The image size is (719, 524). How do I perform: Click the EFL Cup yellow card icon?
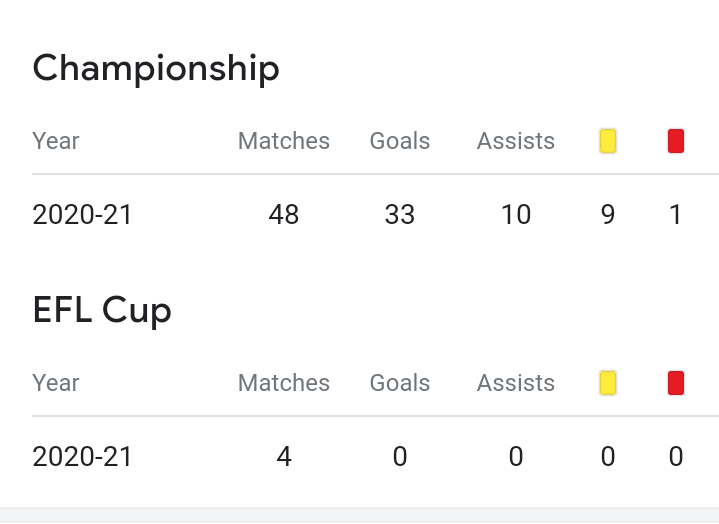(608, 383)
